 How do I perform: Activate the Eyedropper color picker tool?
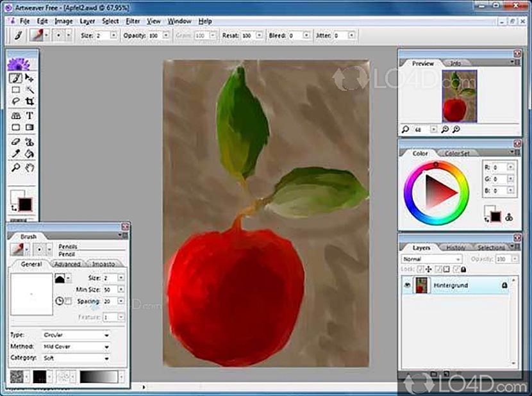point(16,154)
